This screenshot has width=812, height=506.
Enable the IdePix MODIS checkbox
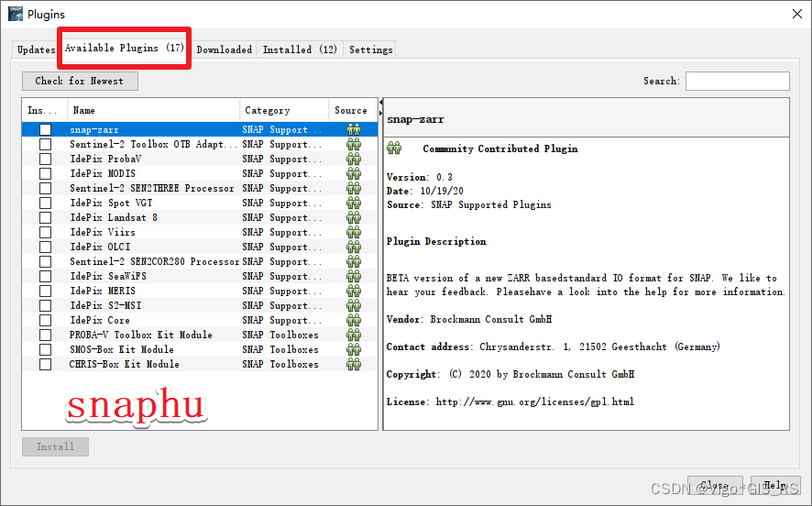(46, 173)
